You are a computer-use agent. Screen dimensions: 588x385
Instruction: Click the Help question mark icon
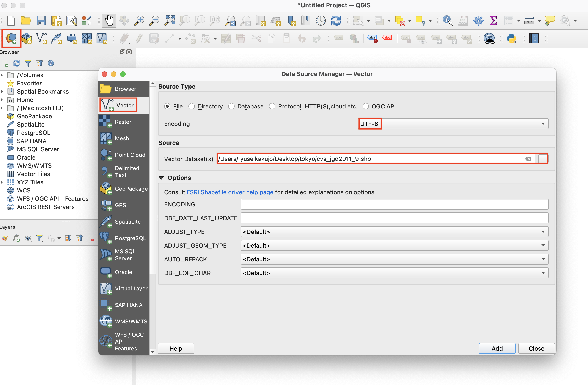[534, 38]
